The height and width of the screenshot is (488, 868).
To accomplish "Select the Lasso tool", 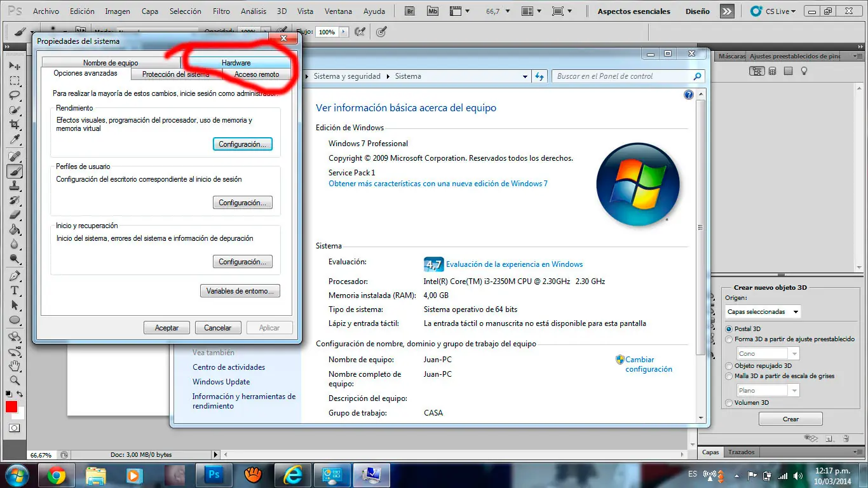I will (15, 95).
